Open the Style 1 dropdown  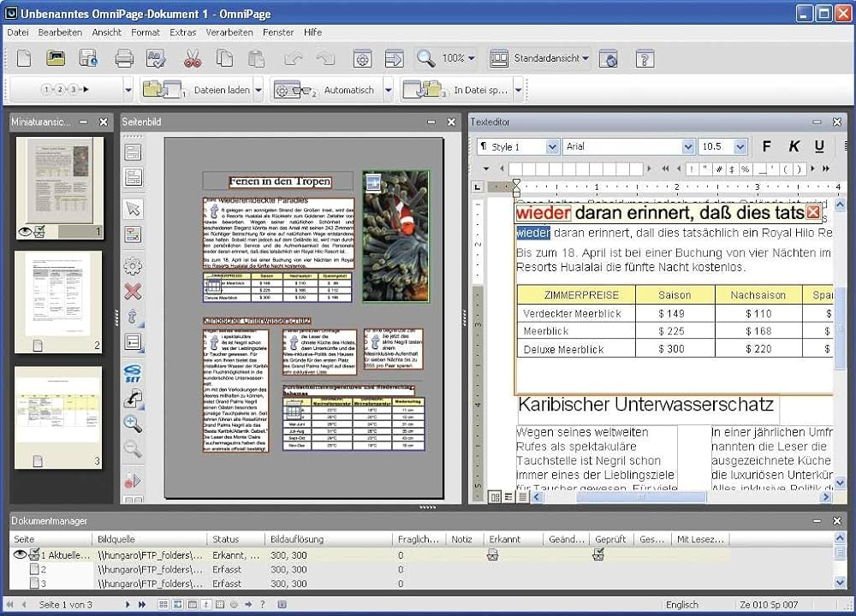point(552,147)
